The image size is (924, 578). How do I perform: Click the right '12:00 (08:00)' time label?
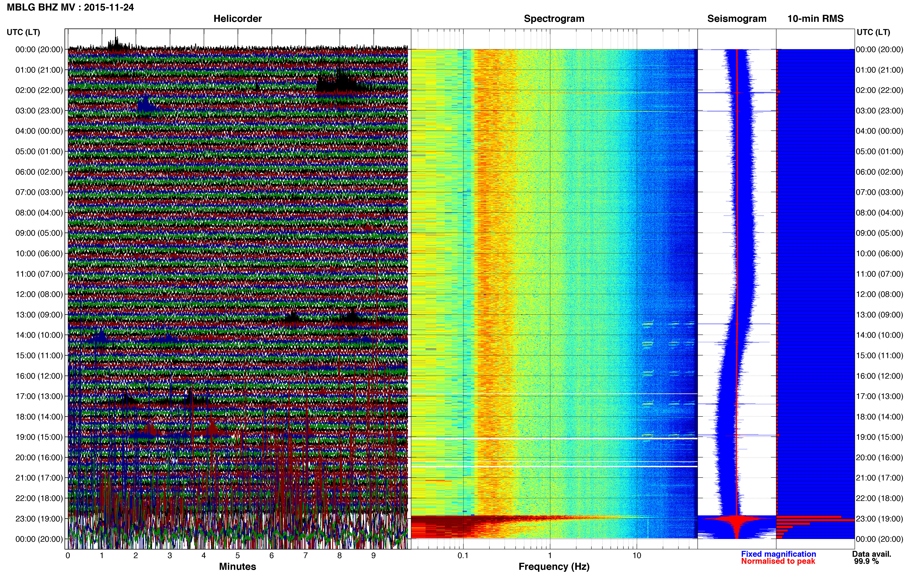coord(879,294)
